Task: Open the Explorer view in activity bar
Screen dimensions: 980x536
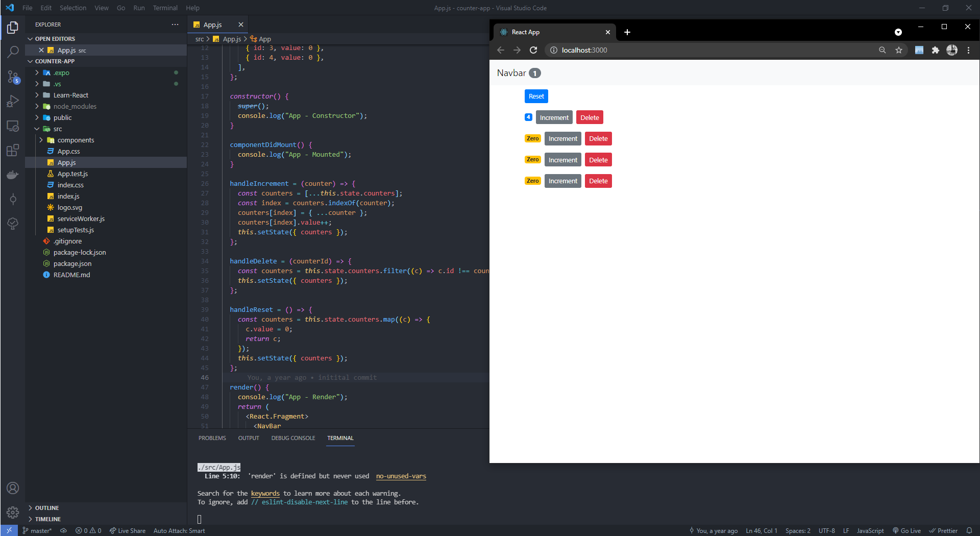Action: click(x=13, y=27)
